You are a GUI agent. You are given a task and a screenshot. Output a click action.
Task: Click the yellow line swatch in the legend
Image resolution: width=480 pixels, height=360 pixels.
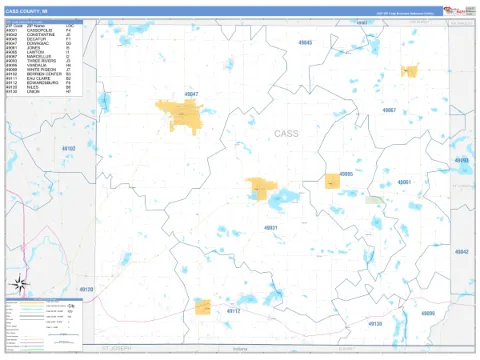click(x=32, y=303)
